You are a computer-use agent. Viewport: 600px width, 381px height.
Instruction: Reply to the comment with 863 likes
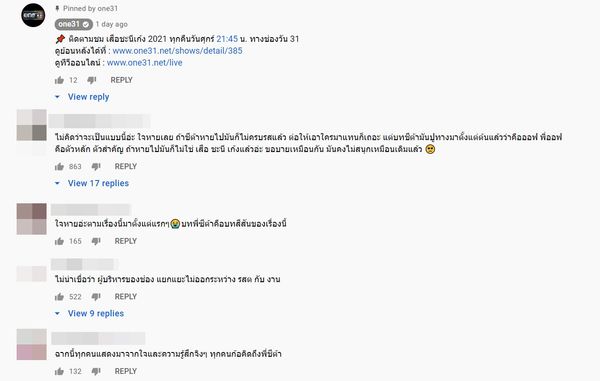[x=126, y=166]
